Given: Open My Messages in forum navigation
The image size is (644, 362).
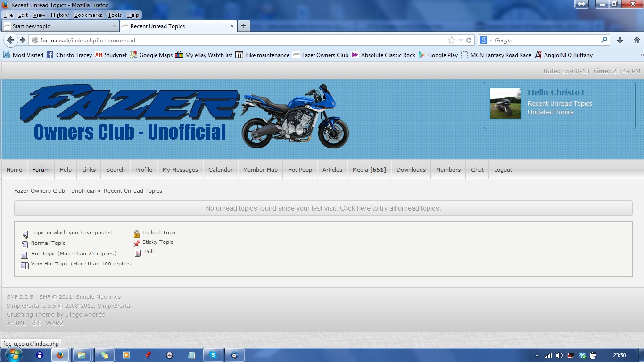Looking at the screenshot, I should click(180, 170).
